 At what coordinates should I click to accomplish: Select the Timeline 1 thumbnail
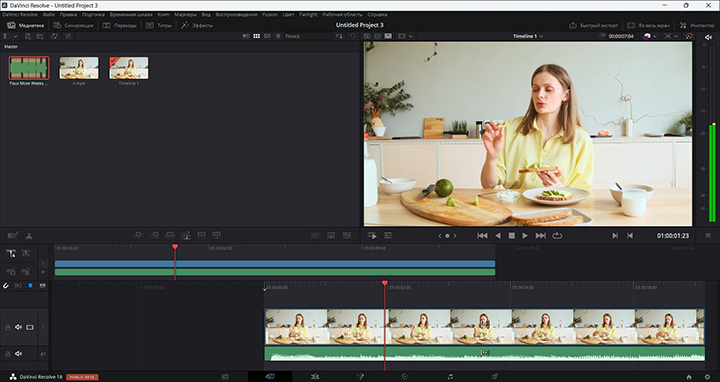(x=129, y=68)
